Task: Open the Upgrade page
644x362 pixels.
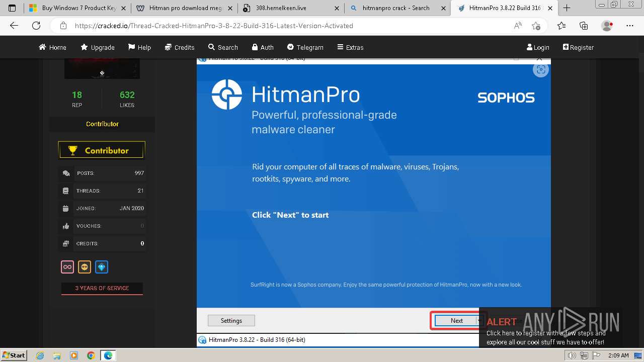Action: tap(98, 47)
